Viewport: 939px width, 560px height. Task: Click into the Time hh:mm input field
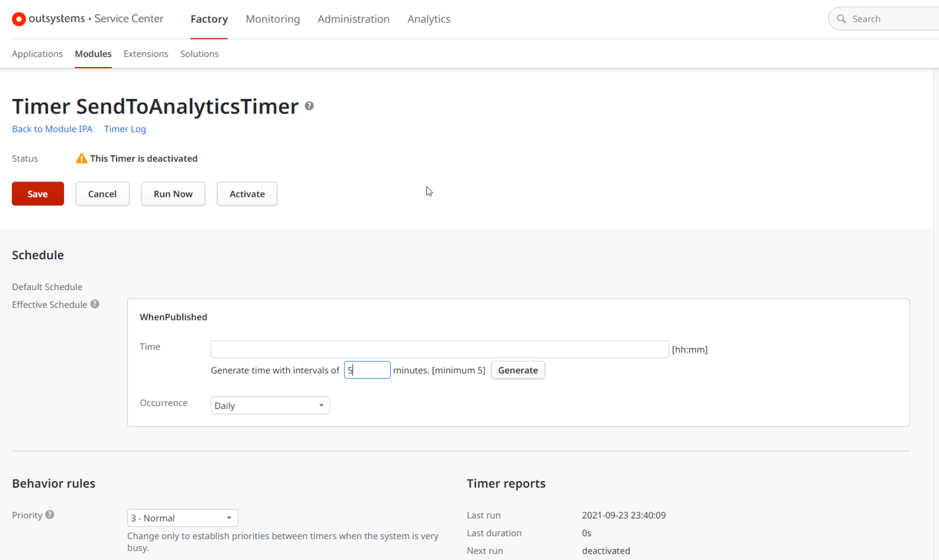click(x=440, y=349)
